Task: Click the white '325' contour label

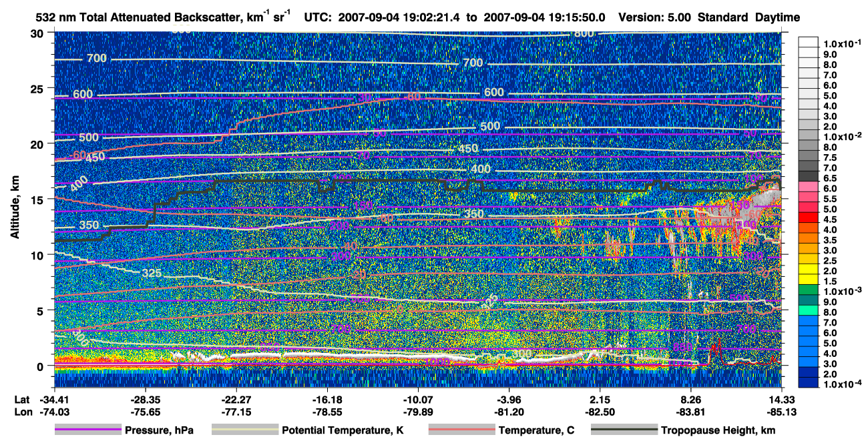Action: point(152,274)
